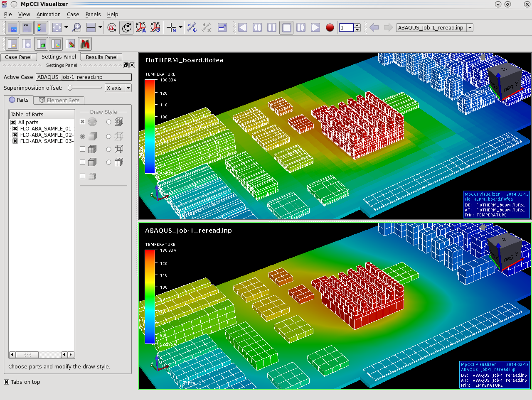Activate the zoom magnifier tool
The width and height of the screenshot is (532, 400).
(77, 28)
